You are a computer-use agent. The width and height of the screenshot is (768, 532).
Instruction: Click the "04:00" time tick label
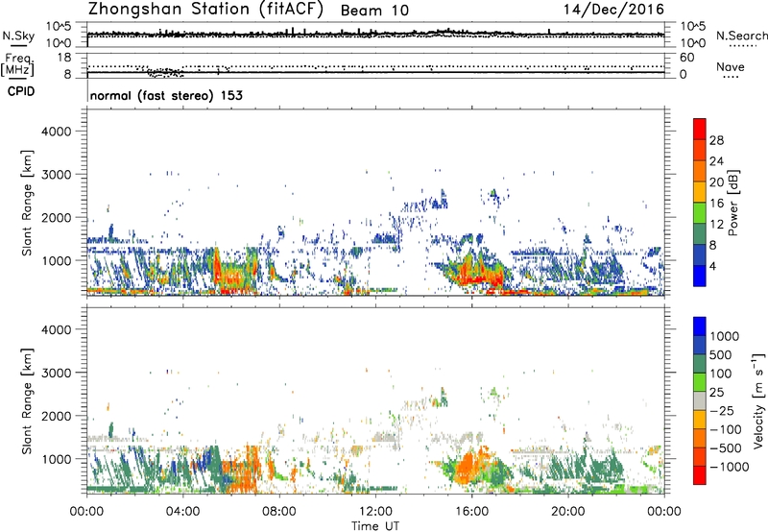click(182, 512)
